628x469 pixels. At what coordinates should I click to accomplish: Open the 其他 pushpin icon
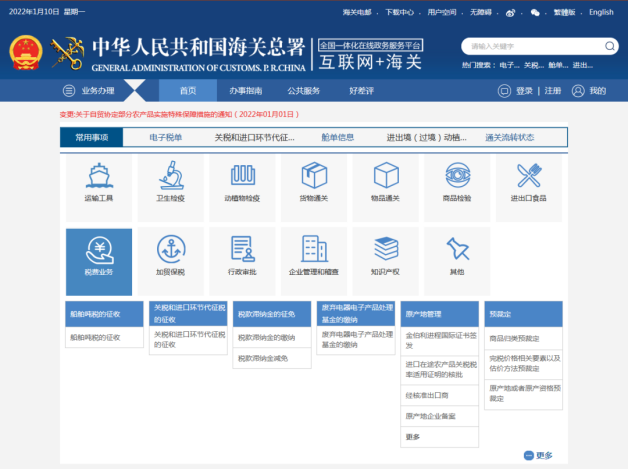point(457,254)
